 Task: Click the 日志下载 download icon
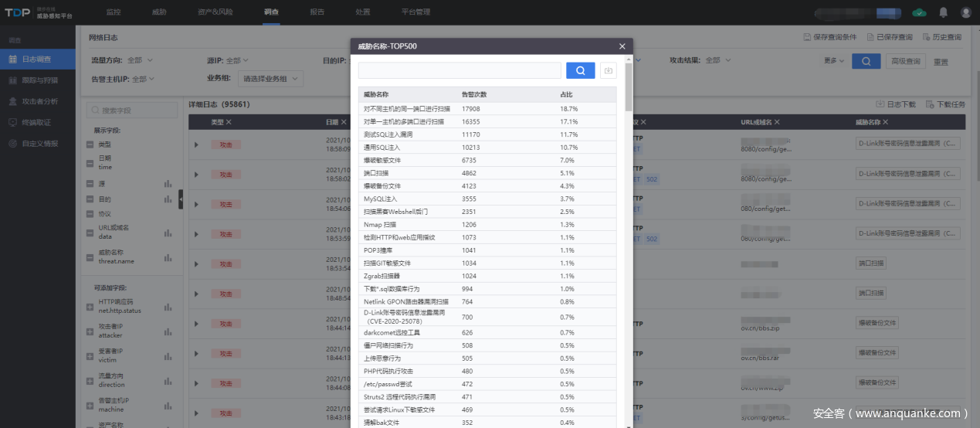coord(880,104)
